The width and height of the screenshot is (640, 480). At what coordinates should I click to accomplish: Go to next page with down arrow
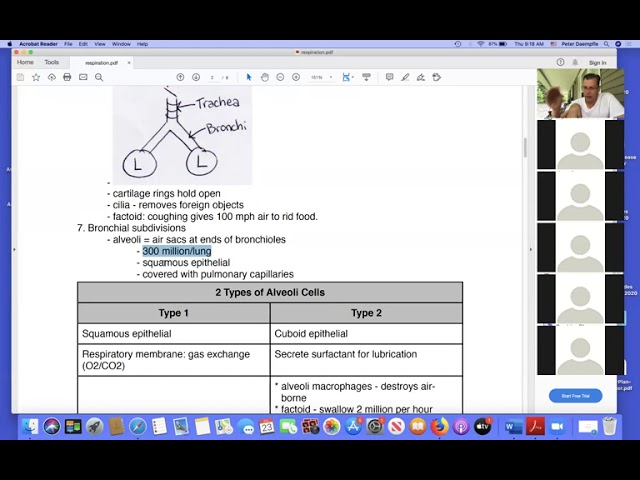pyautogui.click(x=196, y=77)
